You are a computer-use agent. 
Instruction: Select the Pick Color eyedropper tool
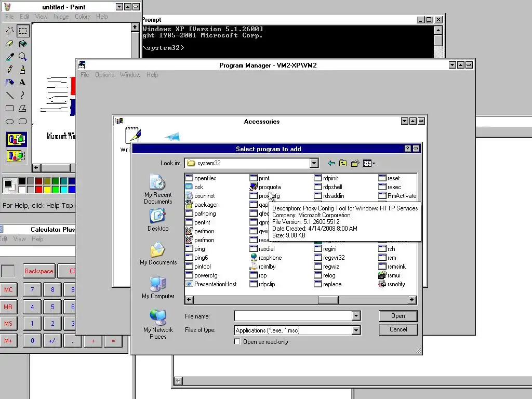pos(9,57)
